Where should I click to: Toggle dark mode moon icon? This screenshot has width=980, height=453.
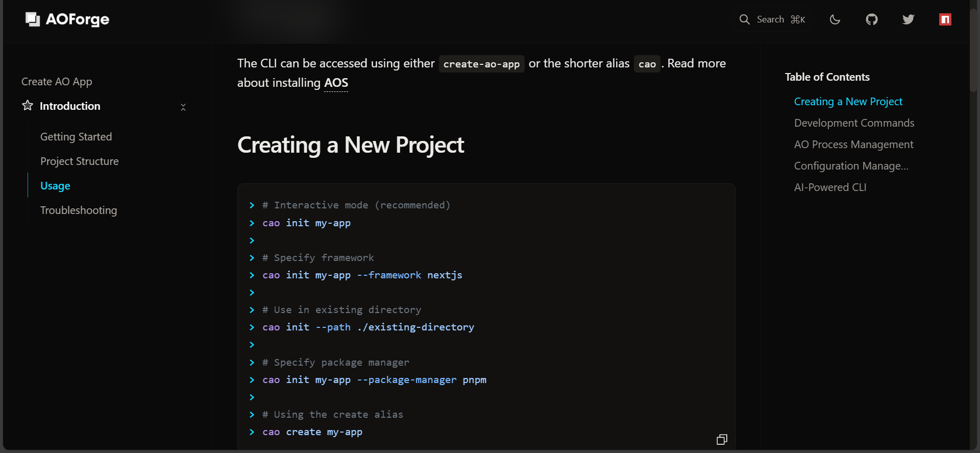click(835, 19)
